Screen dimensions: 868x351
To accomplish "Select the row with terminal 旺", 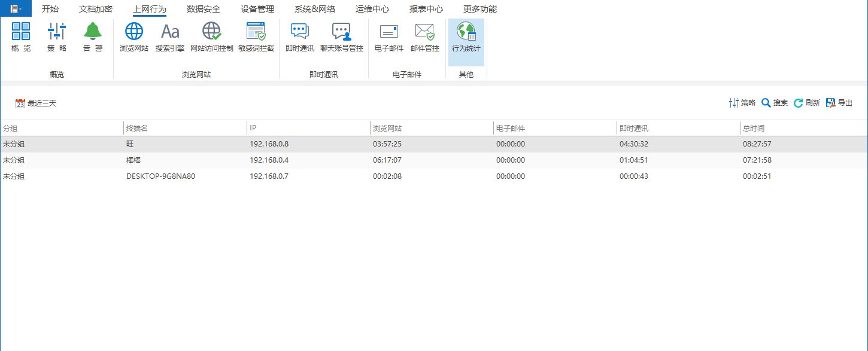I will 433,144.
